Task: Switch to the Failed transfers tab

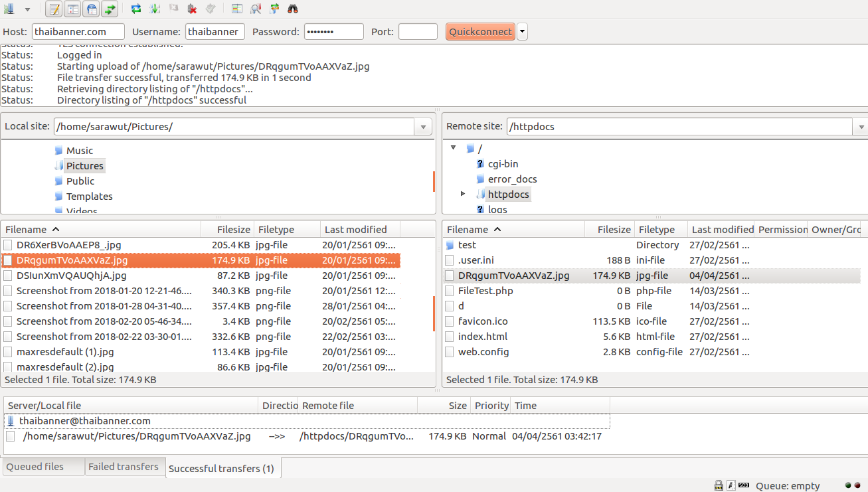Action: [124, 467]
